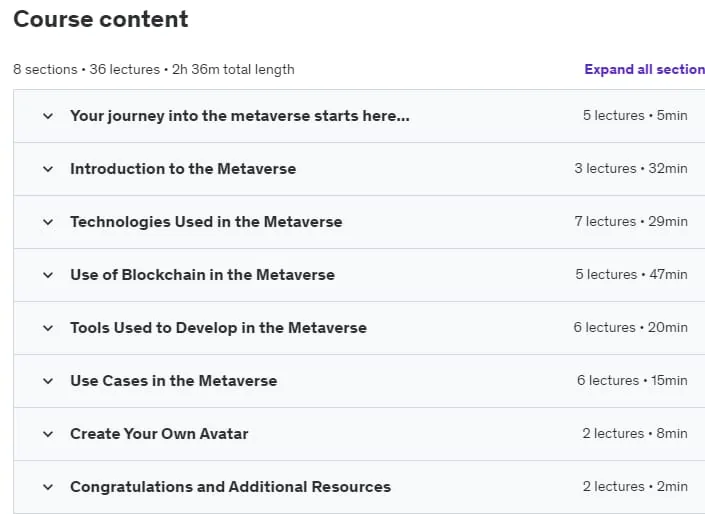Viewport: 705px width, 514px height.
Task: Open chevron next to Use of Blockchain
Action: click(x=48, y=275)
